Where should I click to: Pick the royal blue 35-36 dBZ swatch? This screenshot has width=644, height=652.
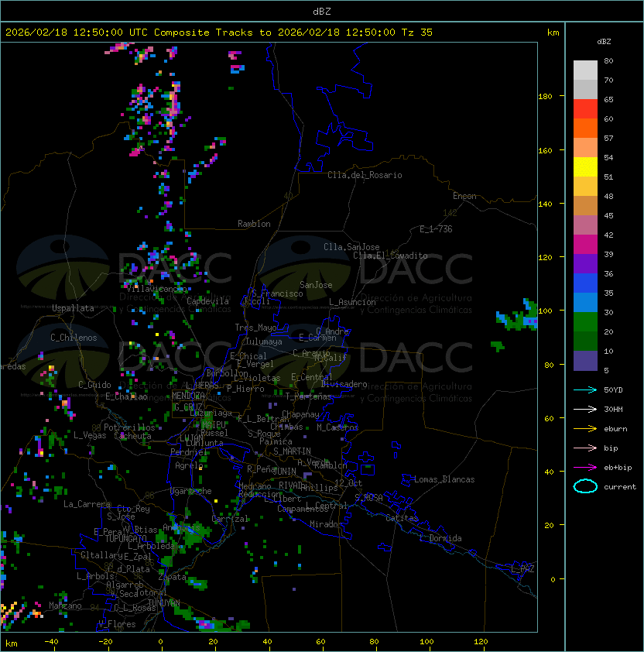point(585,283)
